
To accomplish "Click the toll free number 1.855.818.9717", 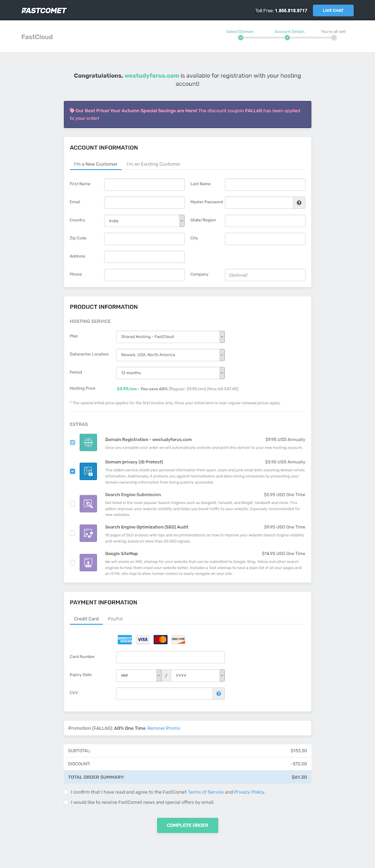I will click(x=291, y=11).
